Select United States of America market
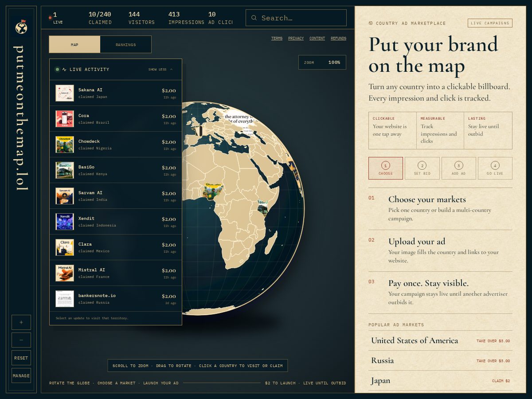The width and height of the screenshot is (532, 399). (440, 340)
